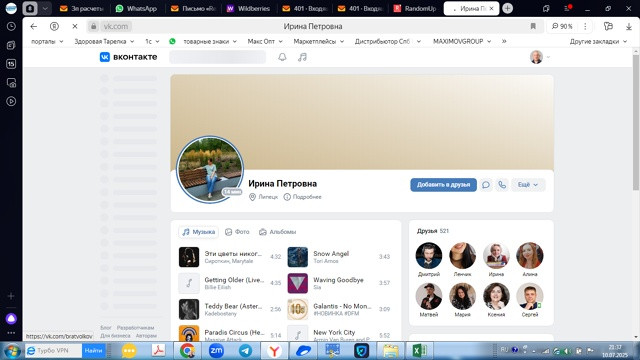
Task: Expand Другие закладки folder
Action: coord(598,41)
